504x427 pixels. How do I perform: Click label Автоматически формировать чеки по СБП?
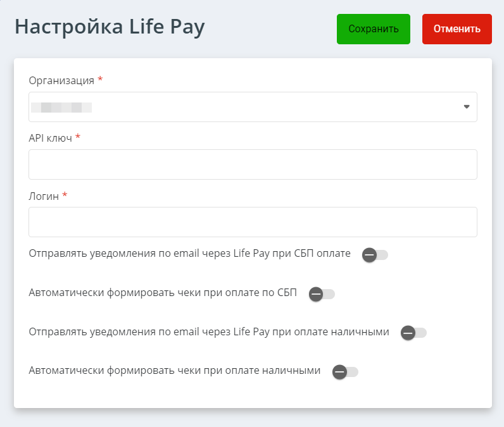(163, 292)
